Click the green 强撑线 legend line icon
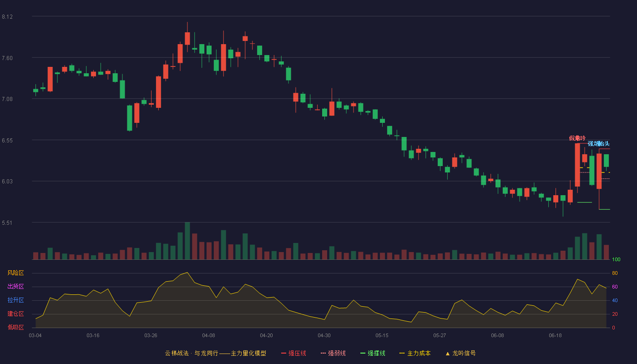 [363, 353]
